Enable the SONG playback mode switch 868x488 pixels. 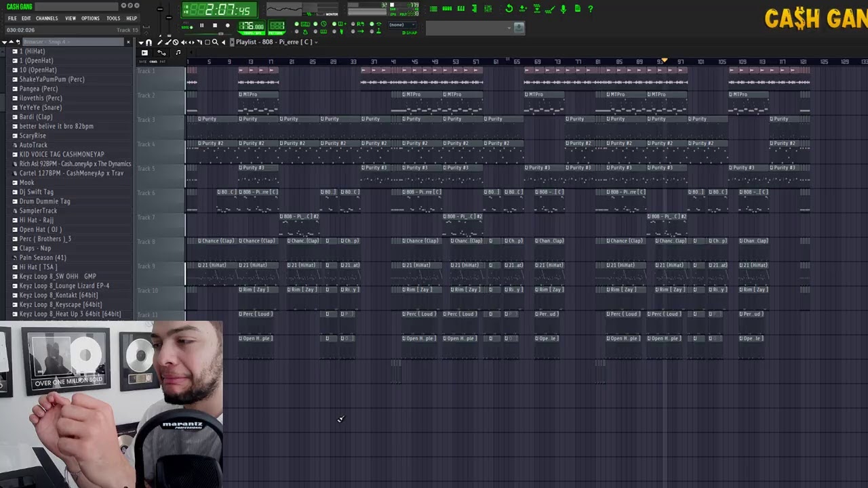187,26
